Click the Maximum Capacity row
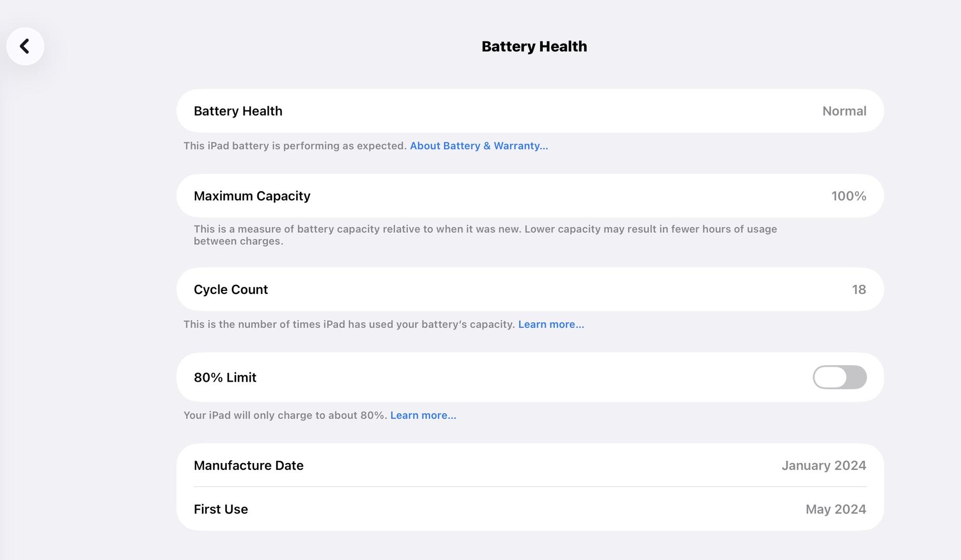961x560 pixels. coord(529,196)
